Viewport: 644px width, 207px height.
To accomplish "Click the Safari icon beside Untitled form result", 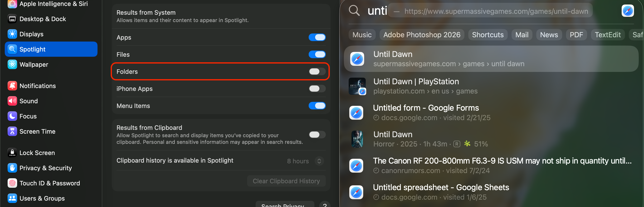I will coord(356,113).
